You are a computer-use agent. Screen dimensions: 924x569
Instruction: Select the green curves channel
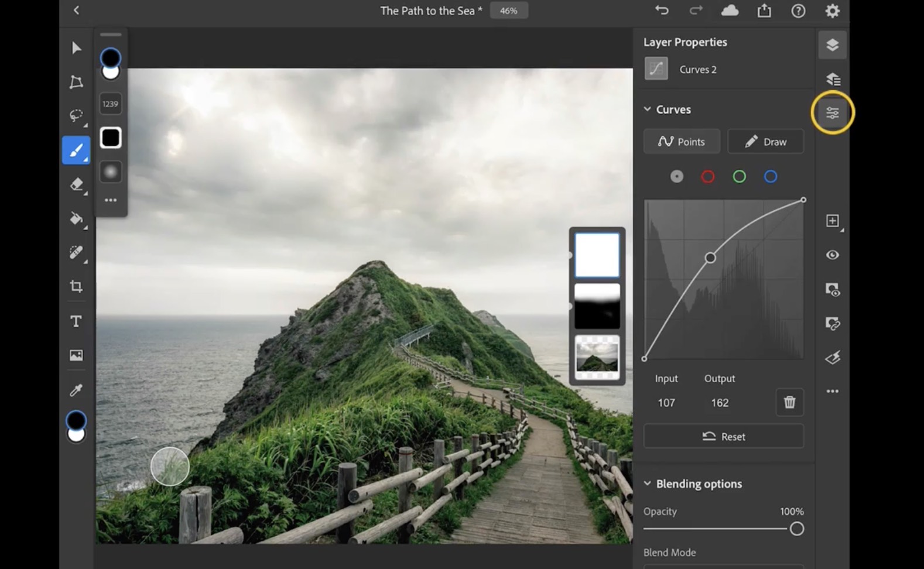[740, 176]
